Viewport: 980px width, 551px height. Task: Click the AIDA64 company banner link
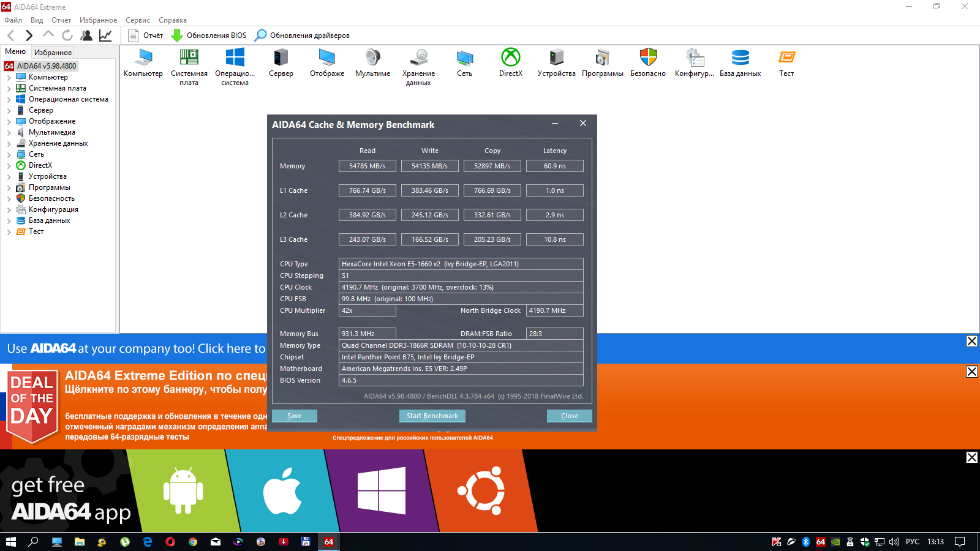[137, 348]
